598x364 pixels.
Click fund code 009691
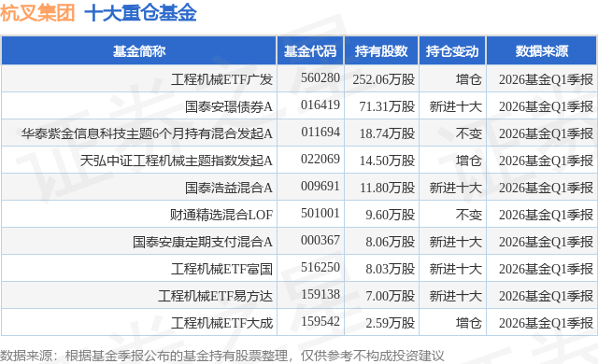tap(320, 187)
